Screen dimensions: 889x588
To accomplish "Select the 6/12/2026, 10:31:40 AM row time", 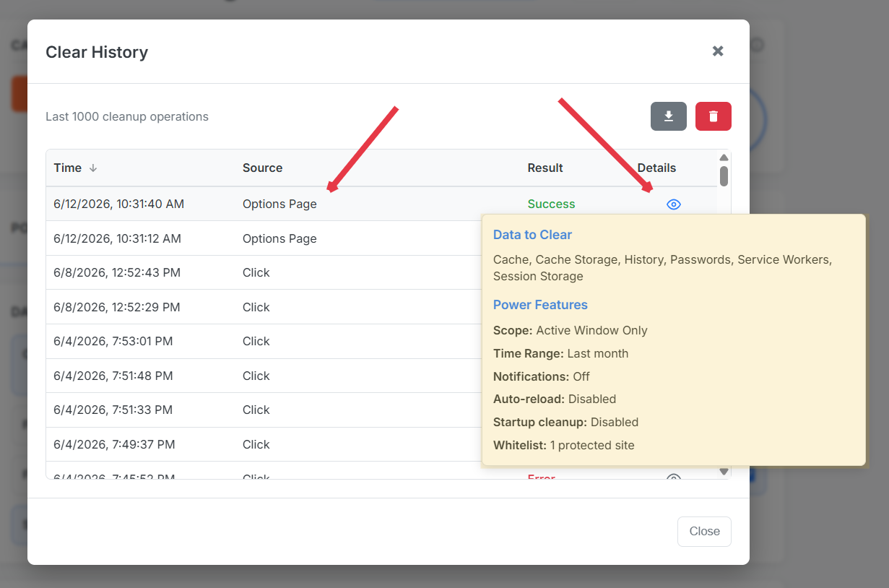I will 118,204.
